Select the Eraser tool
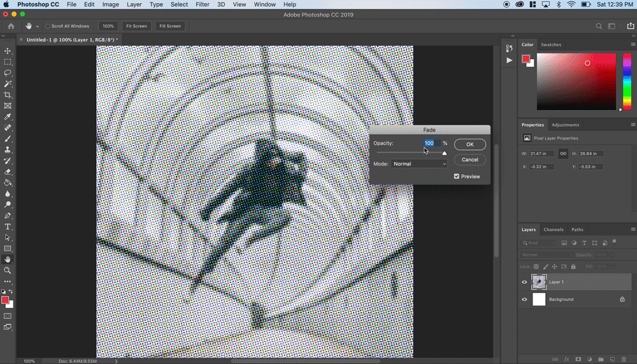637x364 pixels. 8,172
